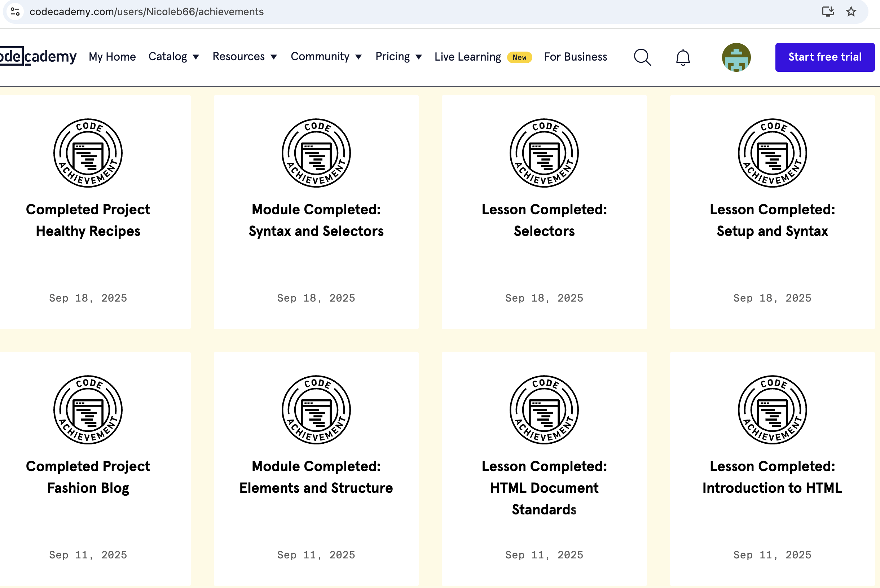Go to My Home

tap(112, 57)
